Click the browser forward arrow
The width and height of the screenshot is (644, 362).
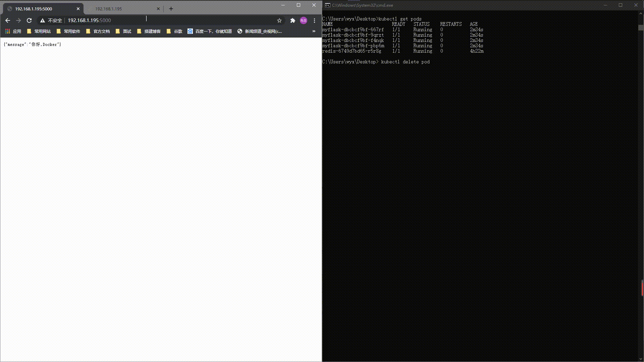point(18,20)
